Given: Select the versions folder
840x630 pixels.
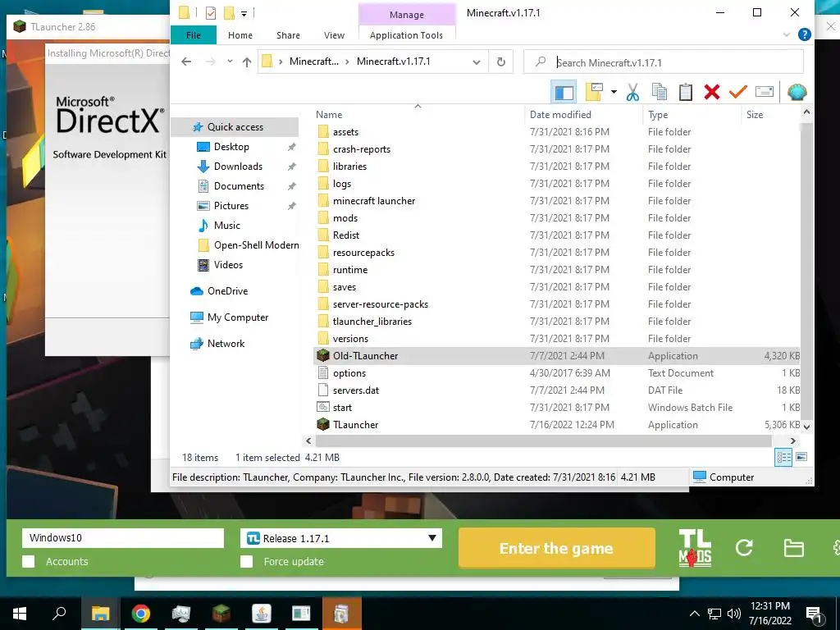Looking at the screenshot, I should 557,339.
